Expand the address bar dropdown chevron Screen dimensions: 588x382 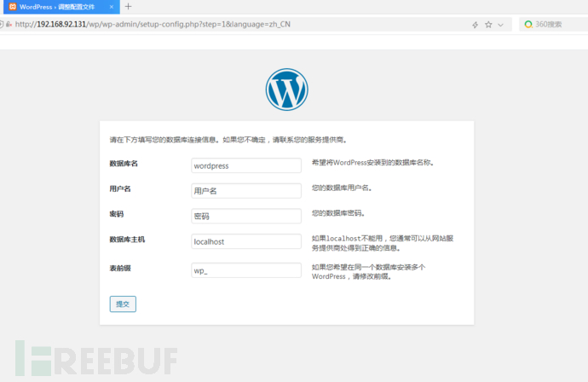point(500,25)
